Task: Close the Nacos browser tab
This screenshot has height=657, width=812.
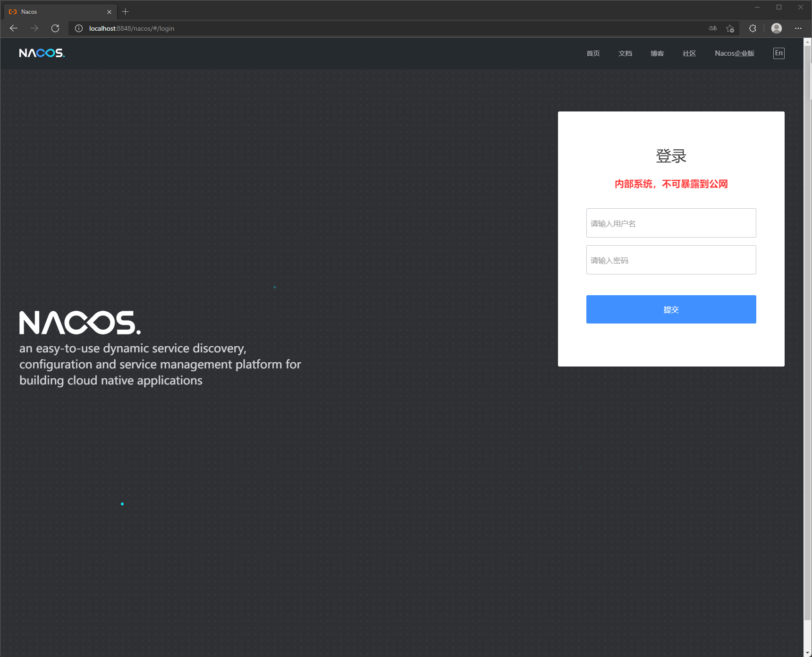Action: click(109, 12)
